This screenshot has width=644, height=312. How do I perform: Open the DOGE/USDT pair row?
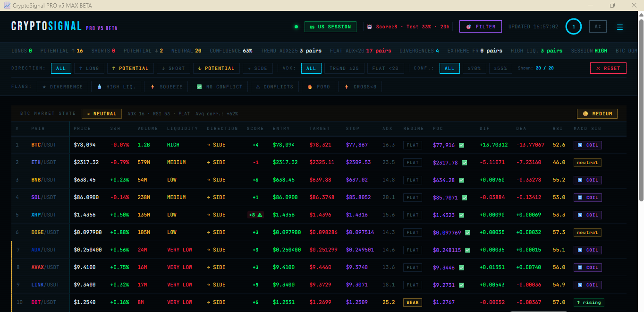319,233
